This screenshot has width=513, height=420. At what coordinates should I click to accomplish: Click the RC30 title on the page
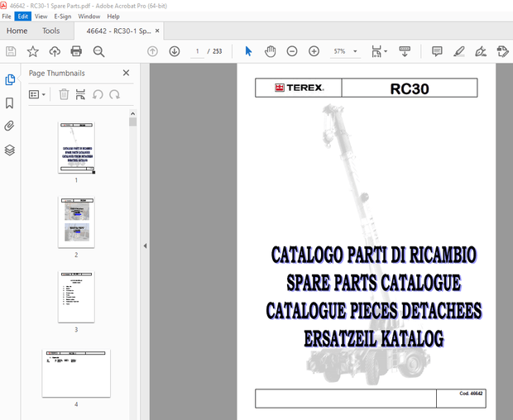tap(410, 88)
